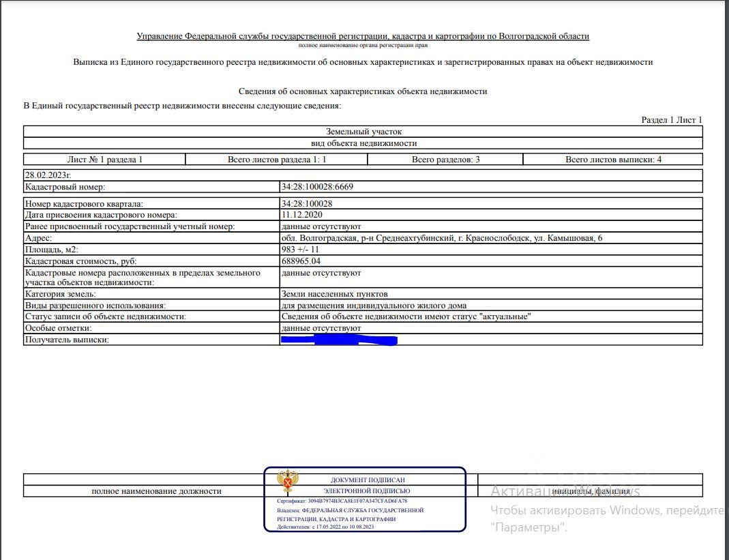Click the "Всего листов раздела 1: 1" cell
Viewport: 729px width, 560px height.
(x=277, y=160)
